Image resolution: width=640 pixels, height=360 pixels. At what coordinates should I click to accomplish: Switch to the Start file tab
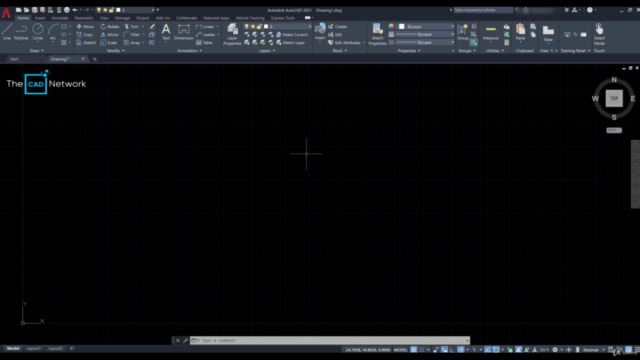coord(14,59)
